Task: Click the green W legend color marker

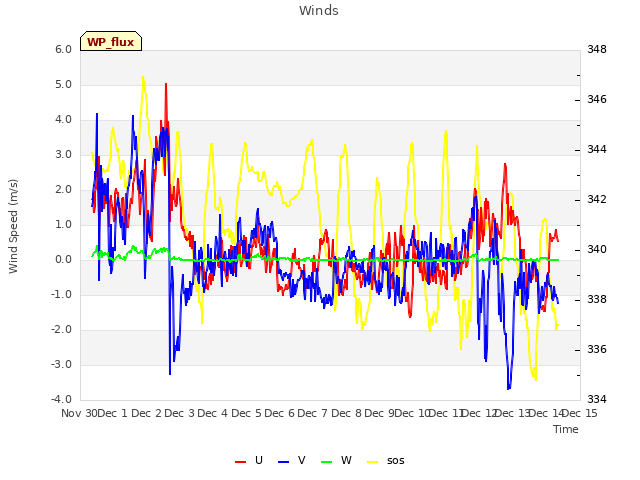Action: (x=327, y=462)
